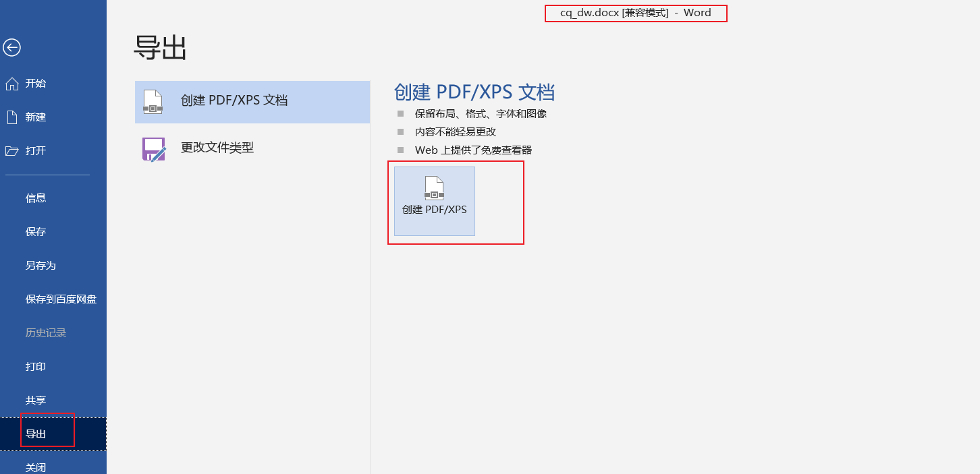This screenshot has width=980, height=474.
Task: Select the 创建 PDF/XPS 文档 export option
Action: coord(252,102)
